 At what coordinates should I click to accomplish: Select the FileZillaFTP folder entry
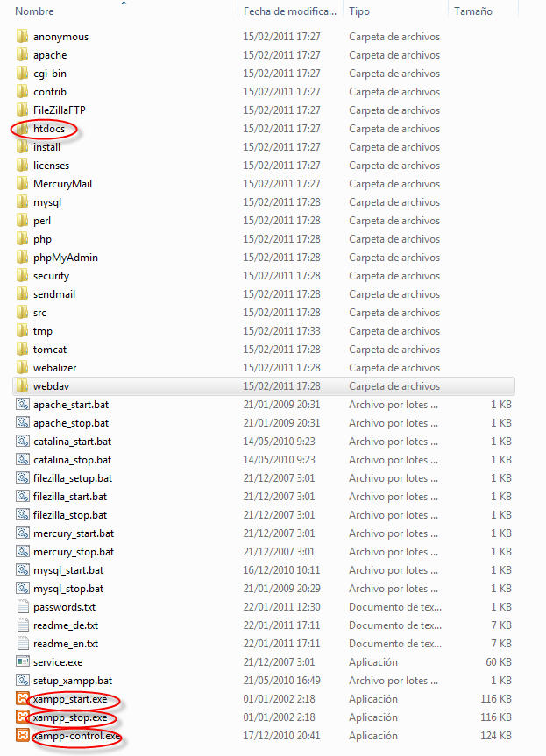point(60,110)
